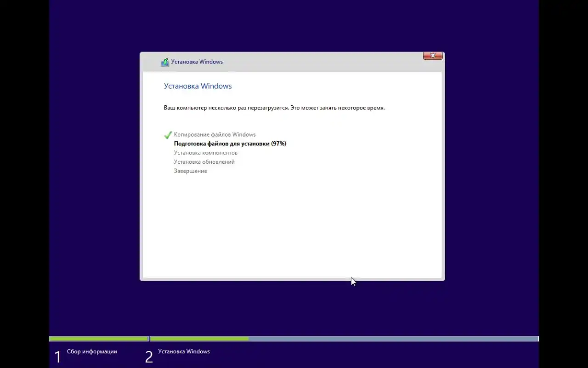Image resolution: width=588 pixels, height=368 pixels.
Task: Click stage 1 'Сбор информации' label
Action: click(92, 351)
